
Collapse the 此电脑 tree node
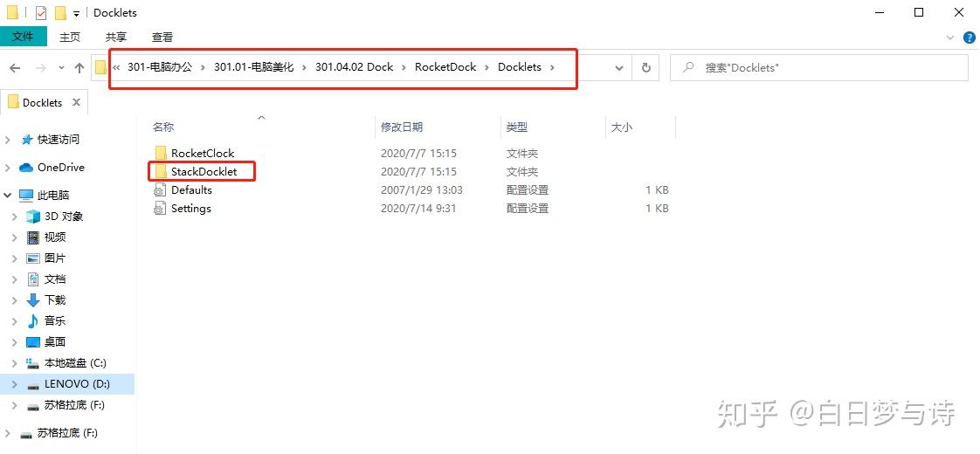pos(8,196)
